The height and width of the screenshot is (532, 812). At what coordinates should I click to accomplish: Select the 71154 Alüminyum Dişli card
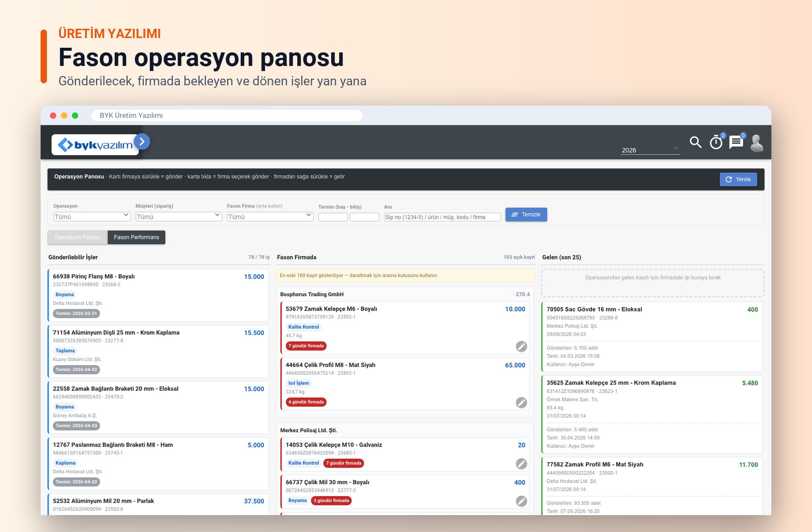tap(158, 351)
